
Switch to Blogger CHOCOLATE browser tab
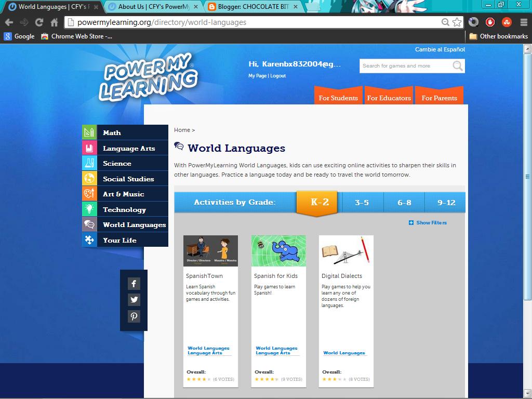253,6
